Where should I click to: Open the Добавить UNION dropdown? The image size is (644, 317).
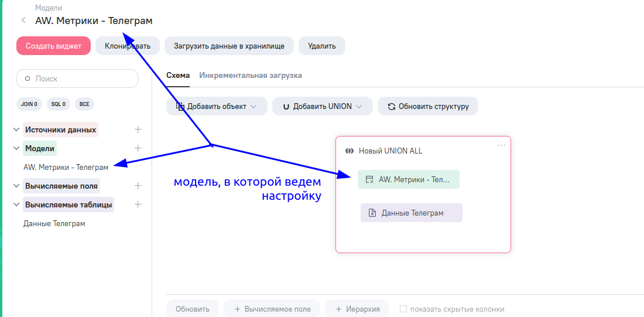click(x=323, y=107)
